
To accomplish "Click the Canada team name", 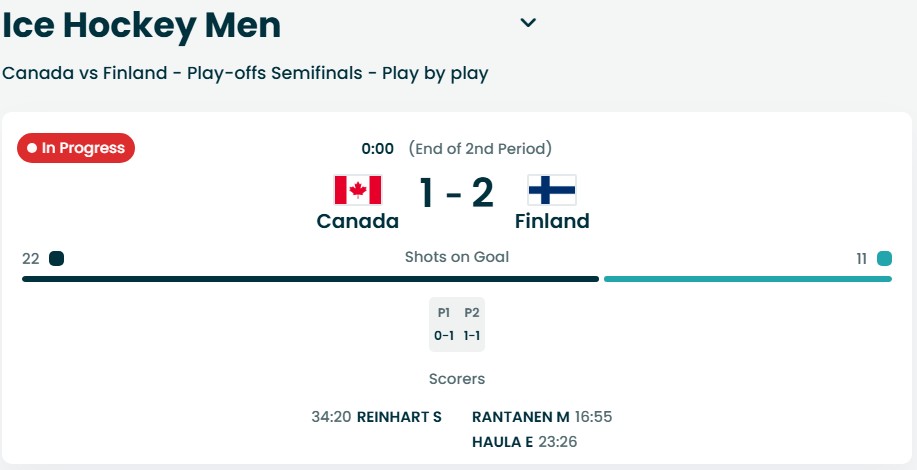I will click(x=357, y=221).
